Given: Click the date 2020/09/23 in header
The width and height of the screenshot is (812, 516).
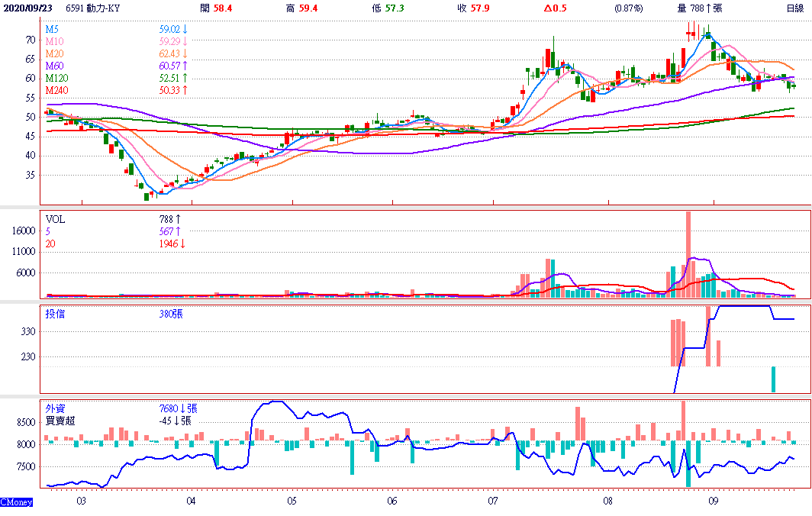Looking at the screenshot, I should (27, 8).
